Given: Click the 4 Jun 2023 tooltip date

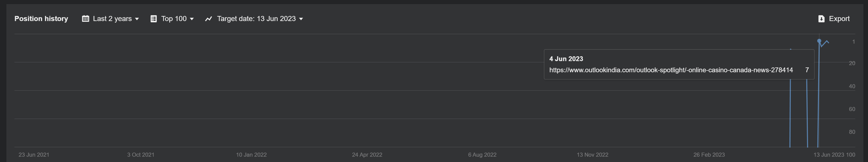Looking at the screenshot, I should pos(566,59).
